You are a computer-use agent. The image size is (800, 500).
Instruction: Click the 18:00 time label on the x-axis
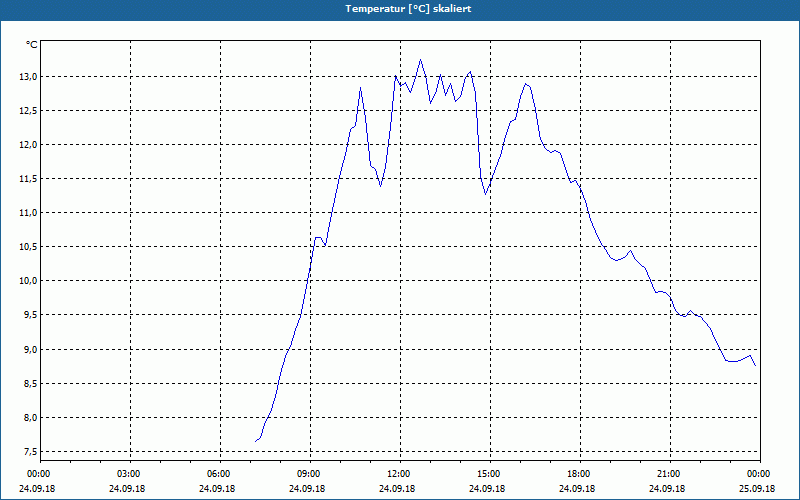pyautogui.click(x=580, y=474)
